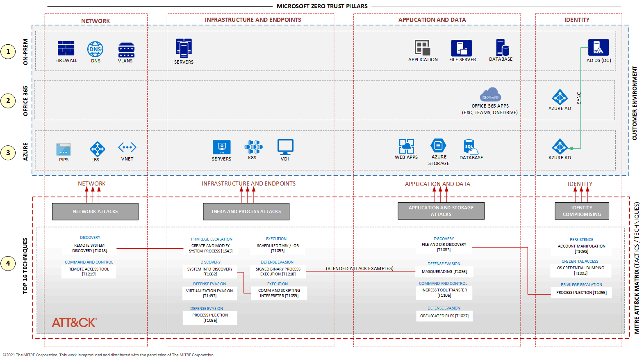Click the Office 365 Apps cloud icon
Viewport: 644px width, 360px height.
click(x=491, y=94)
